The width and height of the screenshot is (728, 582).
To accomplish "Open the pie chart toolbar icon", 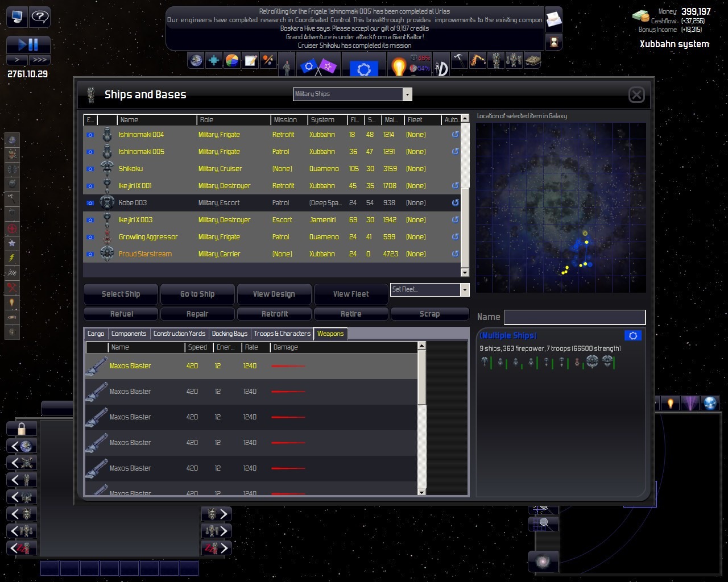I will coord(232,60).
